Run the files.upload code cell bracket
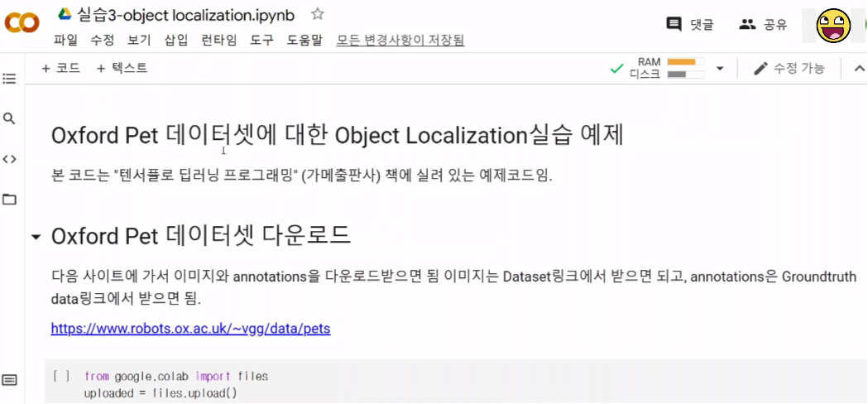 (61, 377)
